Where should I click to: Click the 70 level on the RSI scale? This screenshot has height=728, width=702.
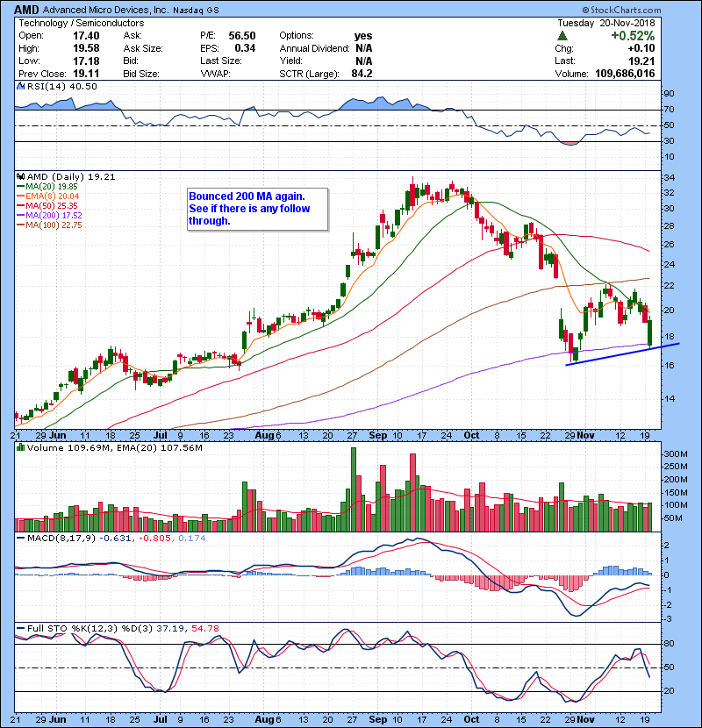pyautogui.click(x=669, y=110)
